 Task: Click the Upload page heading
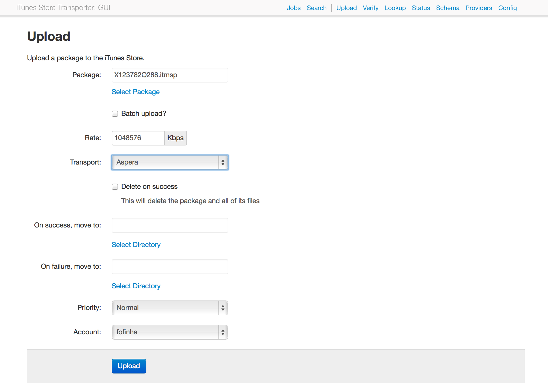tap(49, 37)
